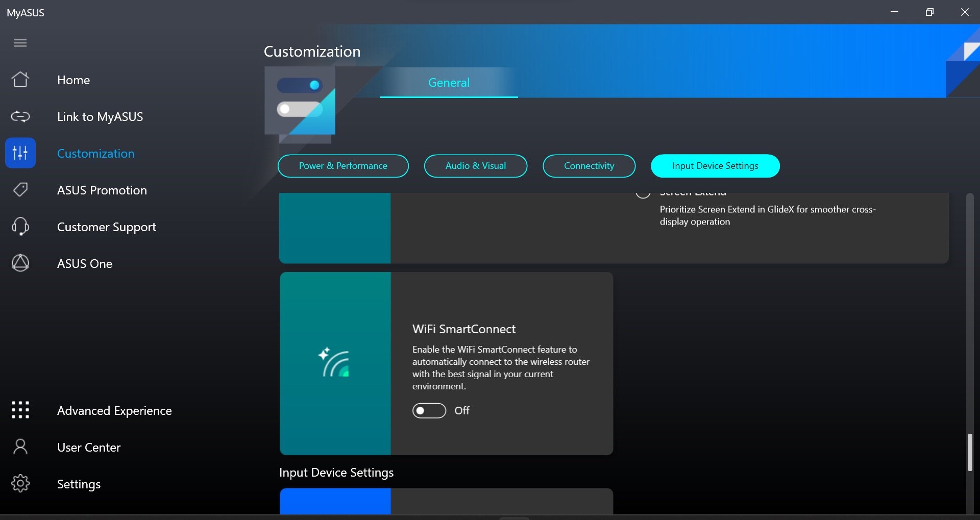Click the WiFi SmartConnect heading

[464, 329]
